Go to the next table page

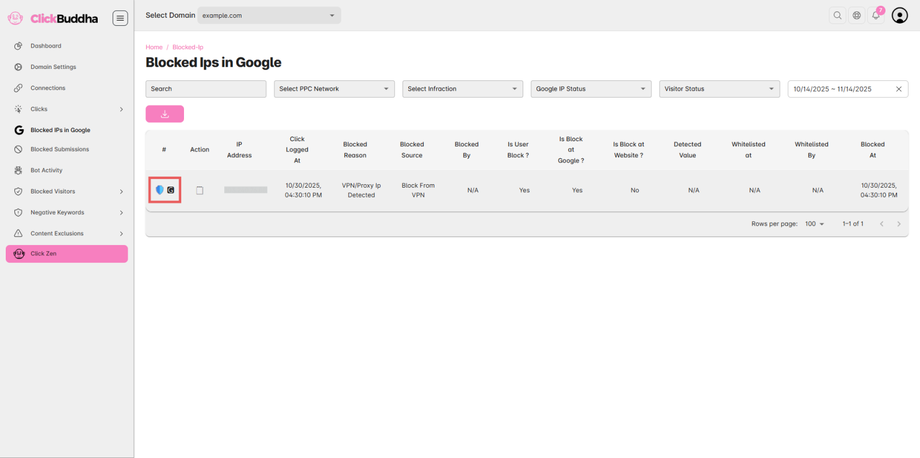899,224
